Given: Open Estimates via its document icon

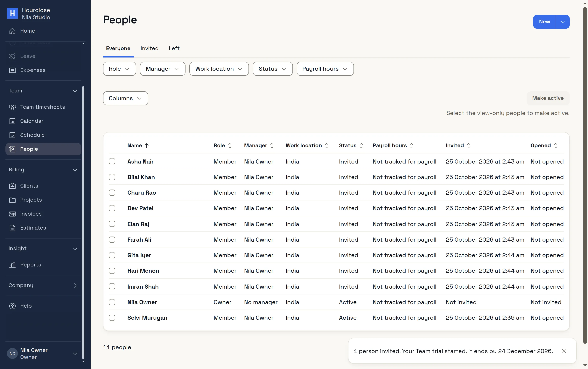Looking at the screenshot, I should coord(12,228).
